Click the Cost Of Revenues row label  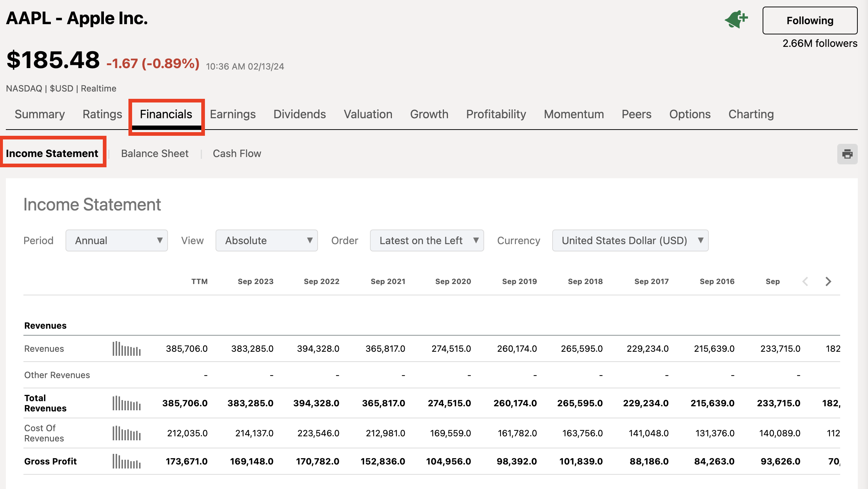click(x=44, y=433)
